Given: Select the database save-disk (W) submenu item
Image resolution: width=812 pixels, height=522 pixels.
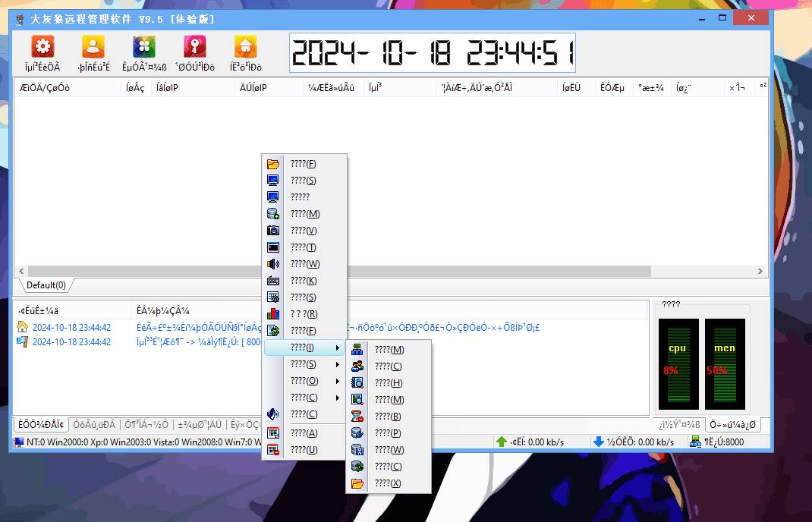Looking at the screenshot, I should pos(389,450).
